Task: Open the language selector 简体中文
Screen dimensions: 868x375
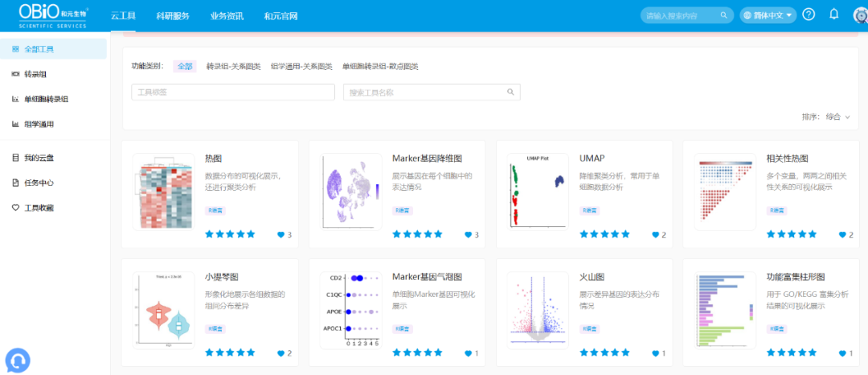Action: [768, 15]
